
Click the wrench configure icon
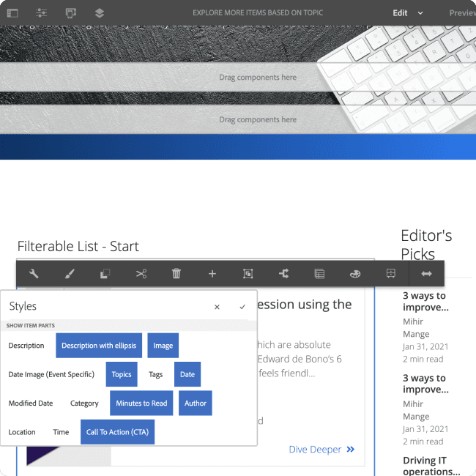tap(34, 274)
